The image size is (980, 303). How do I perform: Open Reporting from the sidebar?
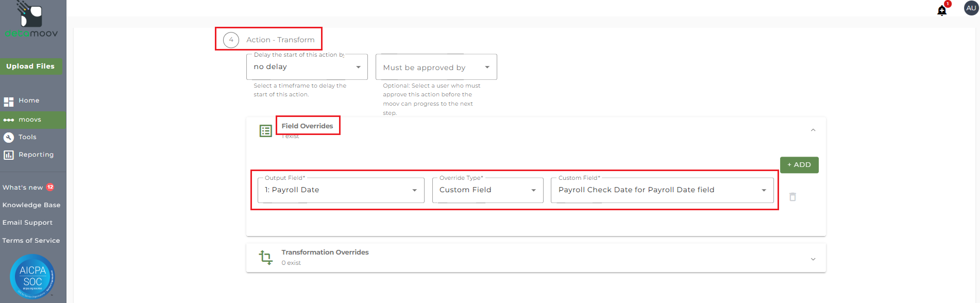click(x=36, y=155)
